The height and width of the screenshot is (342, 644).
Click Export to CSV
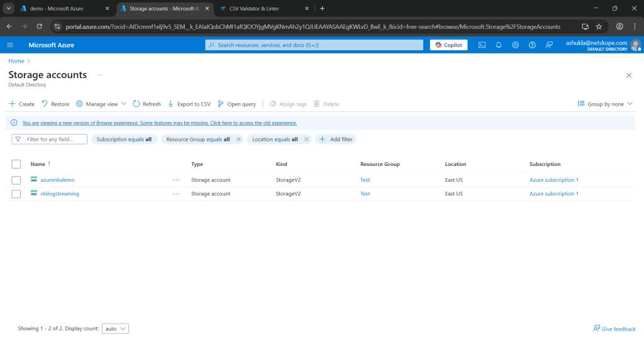[x=189, y=104]
